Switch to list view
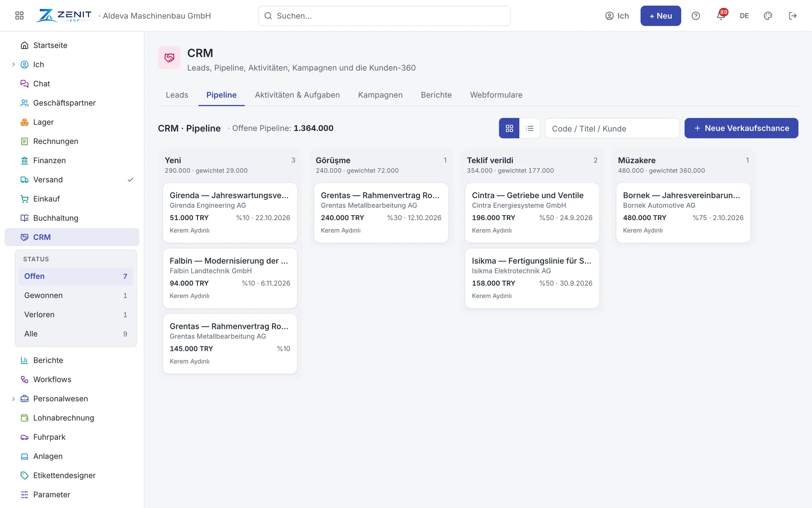 tap(529, 128)
